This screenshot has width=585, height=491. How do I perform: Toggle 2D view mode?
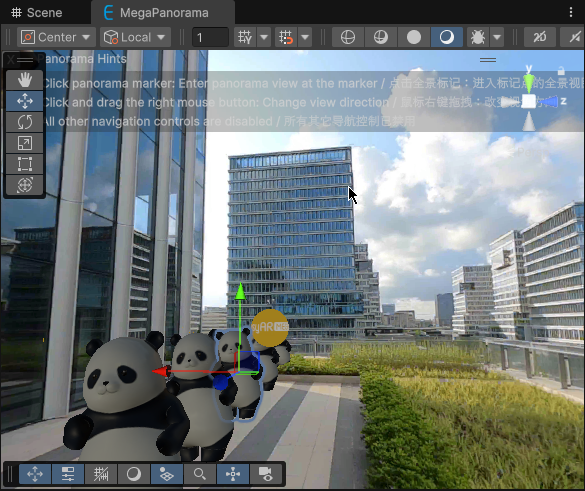(x=539, y=37)
